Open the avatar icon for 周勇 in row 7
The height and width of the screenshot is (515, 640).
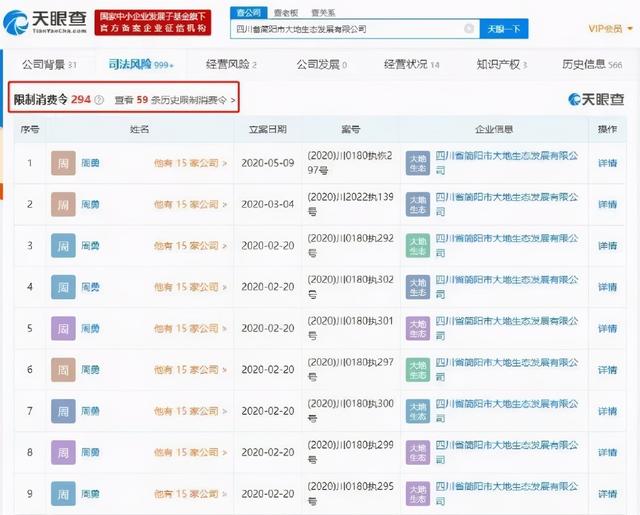63,411
